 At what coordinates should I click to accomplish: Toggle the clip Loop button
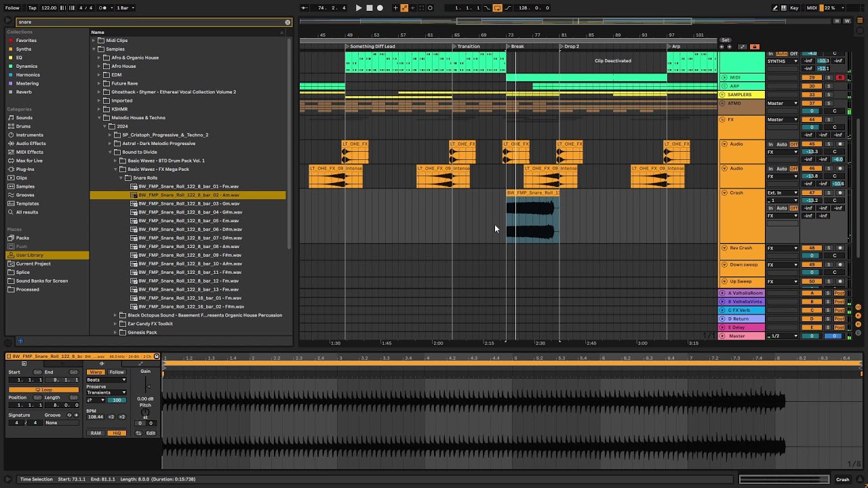(43, 390)
